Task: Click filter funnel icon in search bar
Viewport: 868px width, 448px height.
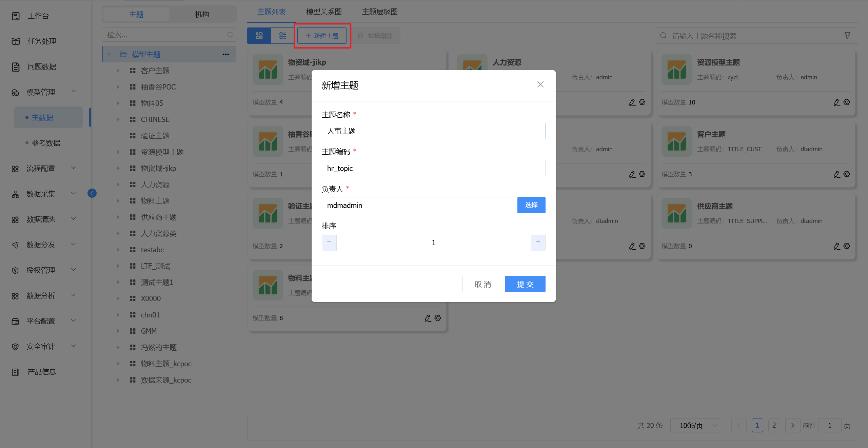Action: point(847,36)
